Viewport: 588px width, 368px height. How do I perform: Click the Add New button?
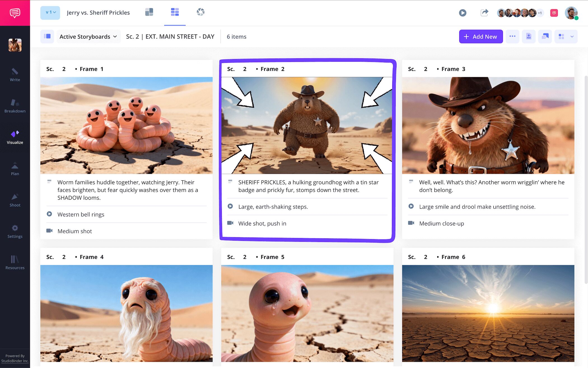(481, 36)
